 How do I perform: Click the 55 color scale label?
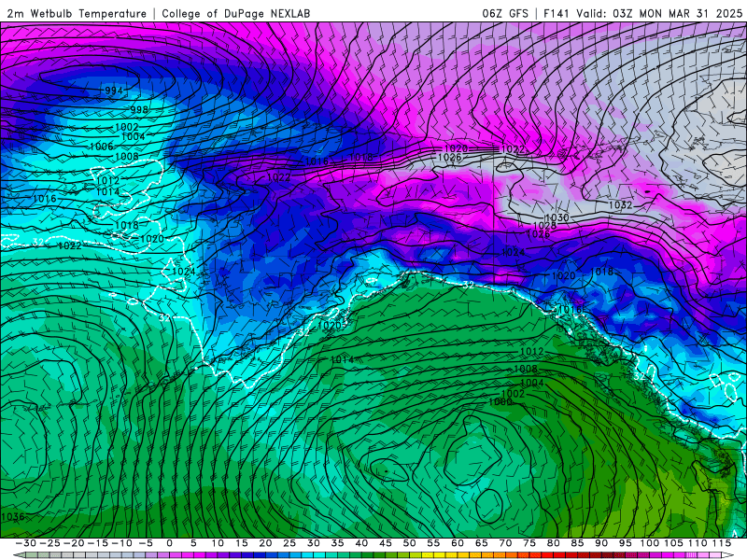(433, 543)
